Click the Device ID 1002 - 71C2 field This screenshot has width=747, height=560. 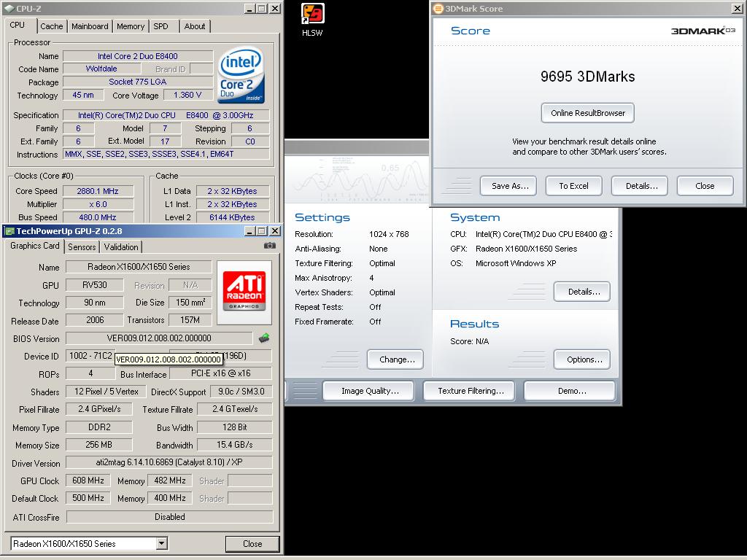90,356
